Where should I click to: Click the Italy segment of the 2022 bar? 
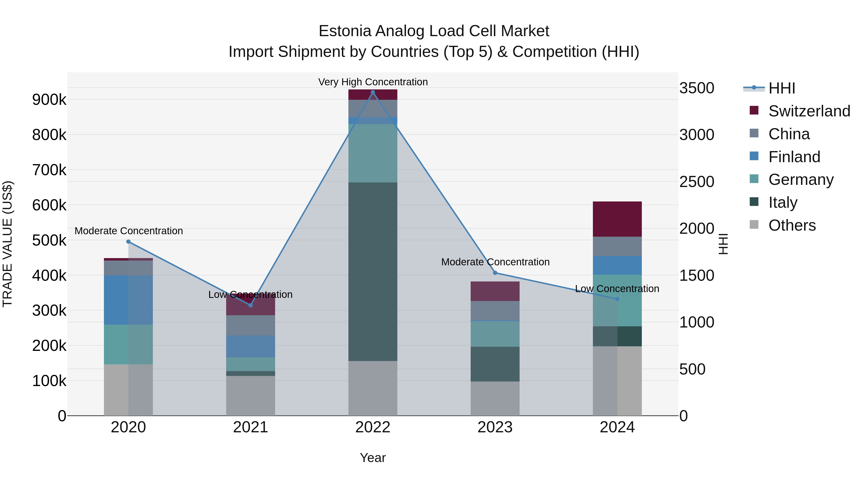373,272
